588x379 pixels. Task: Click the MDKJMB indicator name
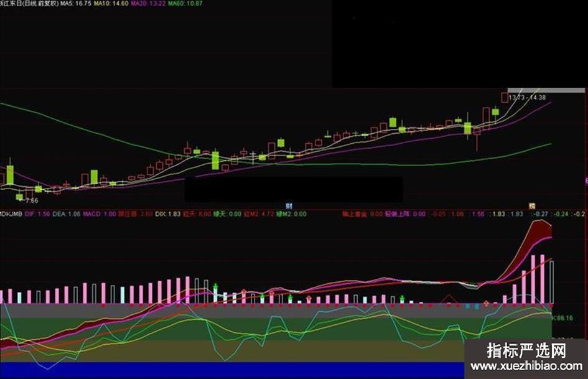(11, 214)
